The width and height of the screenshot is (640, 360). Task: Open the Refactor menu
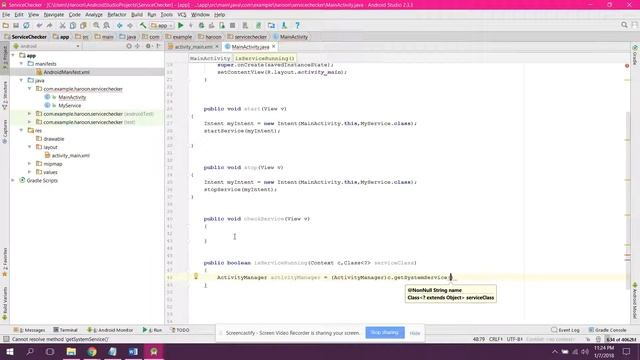click(117, 15)
